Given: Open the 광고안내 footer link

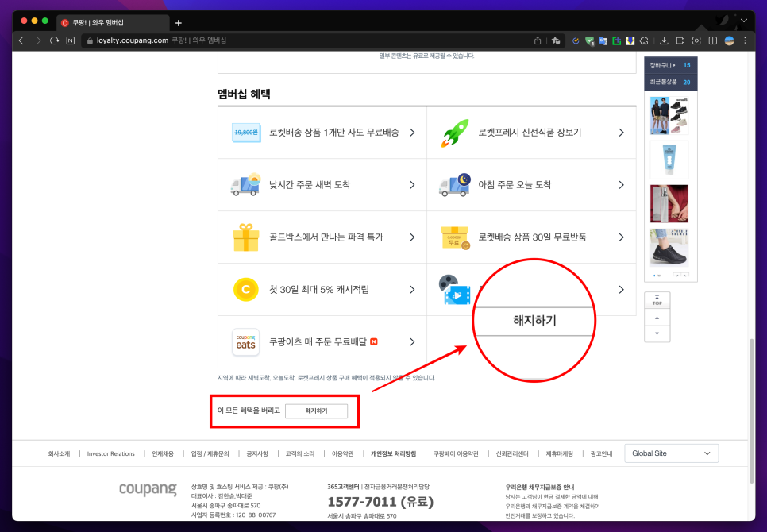Looking at the screenshot, I should (x=601, y=453).
